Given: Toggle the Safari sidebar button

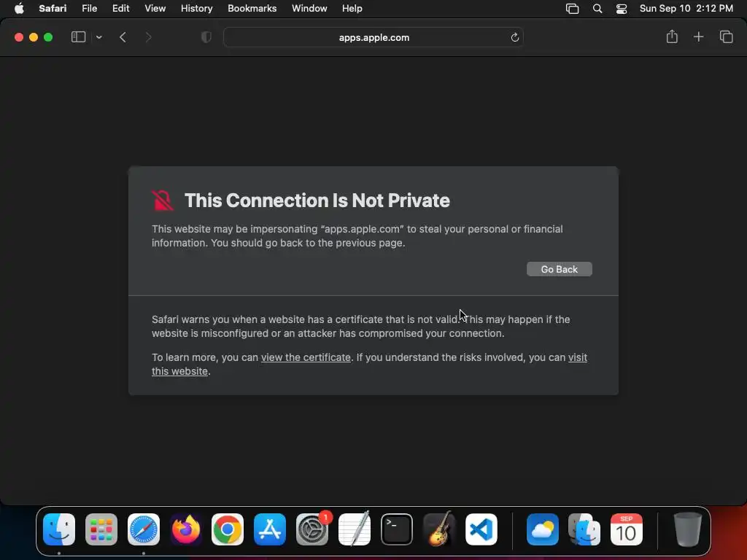Looking at the screenshot, I should pyautogui.click(x=78, y=37).
